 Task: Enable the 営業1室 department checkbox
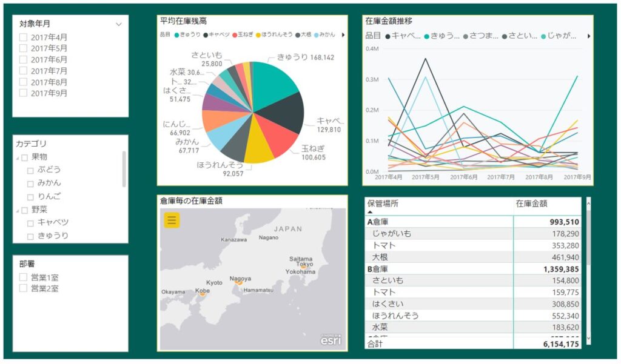pyautogui.click(x=23, y=277)
